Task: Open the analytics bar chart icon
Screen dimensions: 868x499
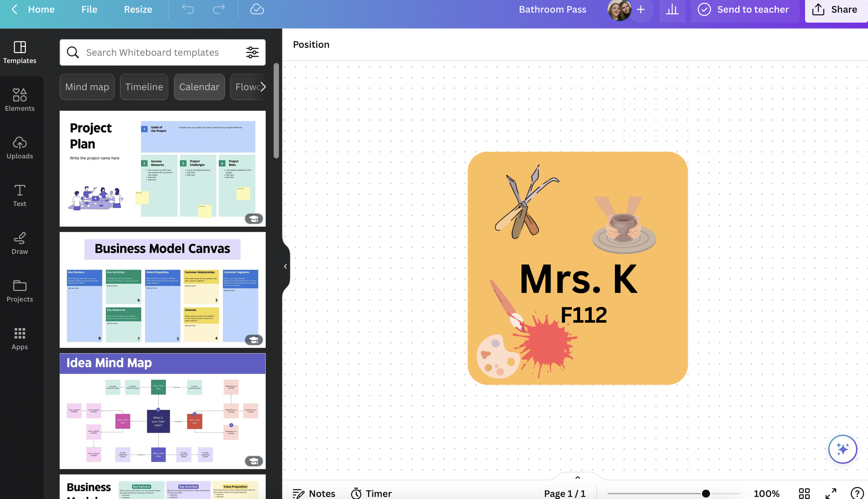Action: click(x=672, y=9)
